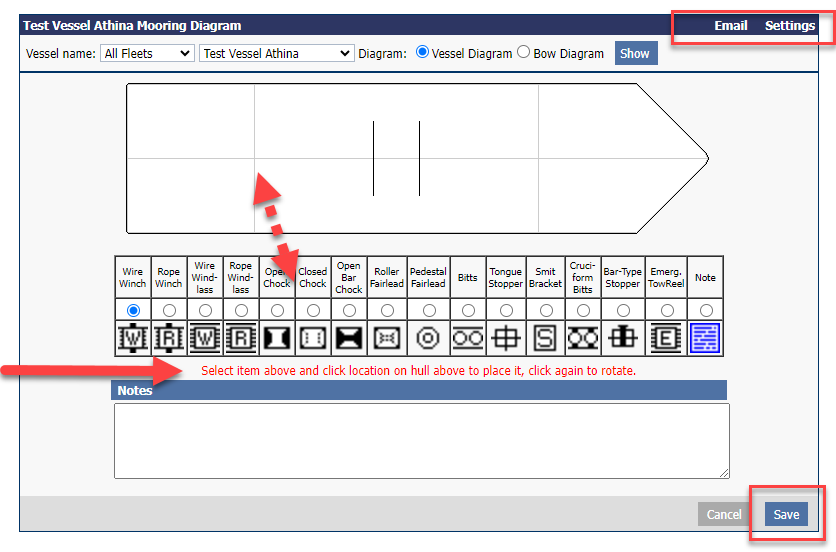Select the Vessel Diagram radio button
Screen dimensions: 836x552
pos(422,52)
